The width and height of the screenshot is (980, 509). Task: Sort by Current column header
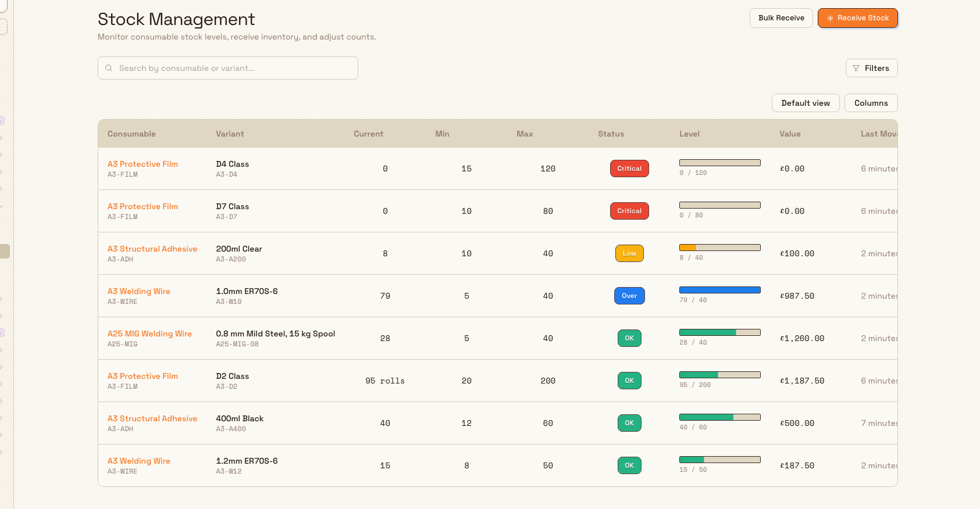point(368,134)
